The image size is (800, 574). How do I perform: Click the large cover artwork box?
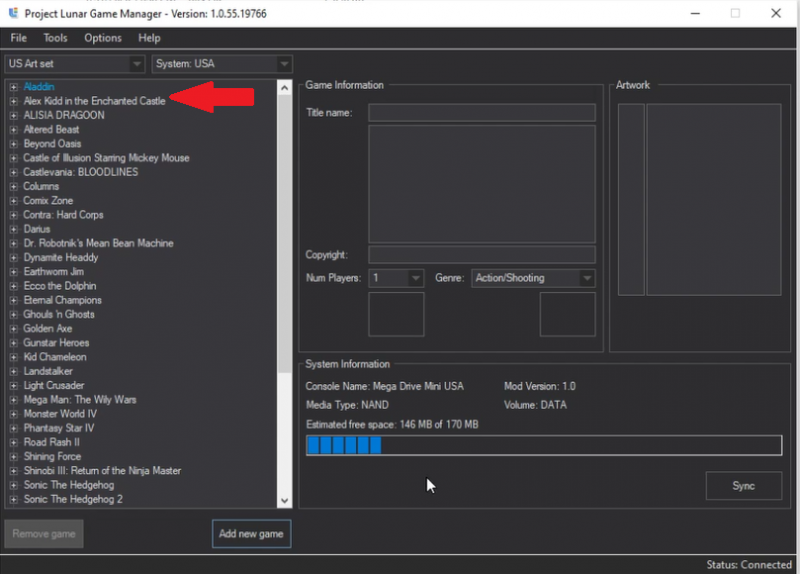click(x=714, y=199)
